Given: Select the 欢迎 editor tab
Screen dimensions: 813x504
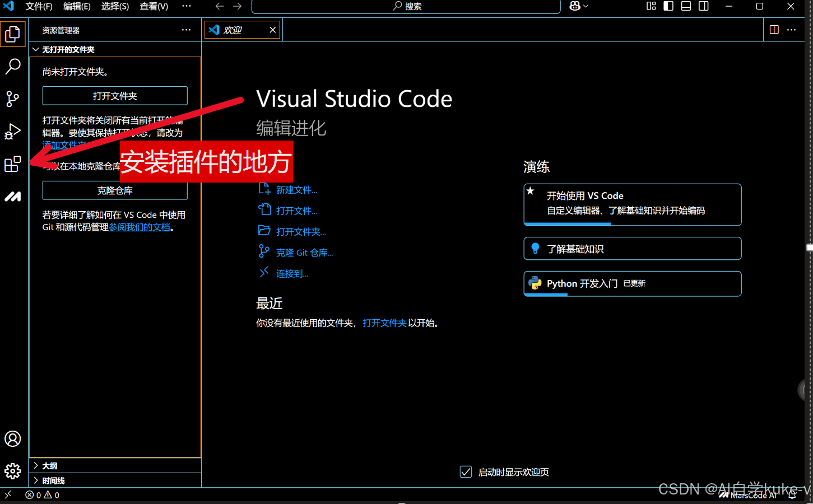Looking at the screenshot, I should [242, 30].
